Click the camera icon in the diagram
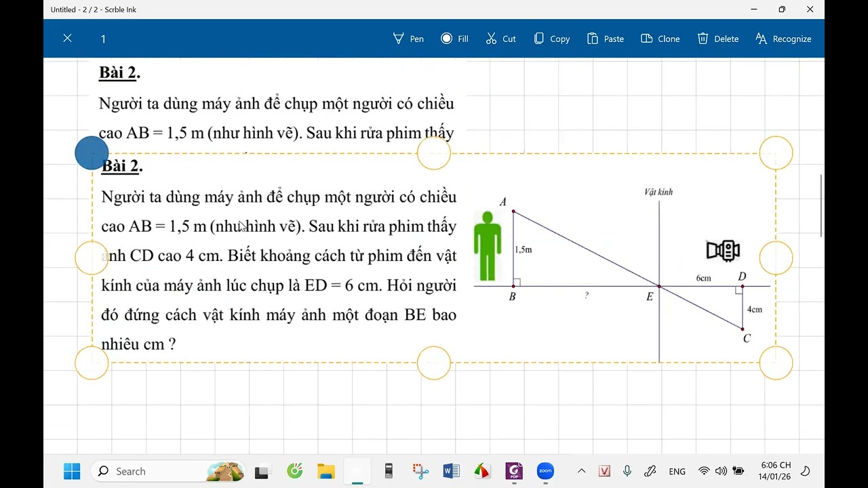The height and width of the screenshot is (488, 868). coord(723,250)
